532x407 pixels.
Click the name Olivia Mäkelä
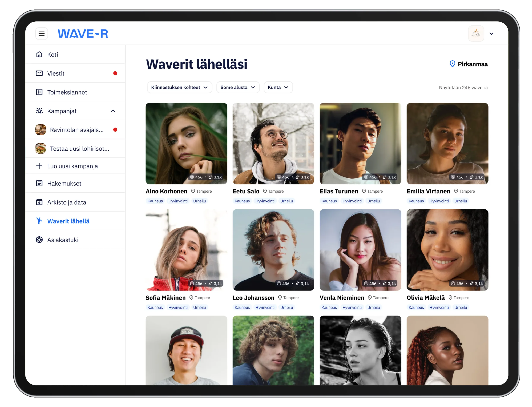point(426,298)
